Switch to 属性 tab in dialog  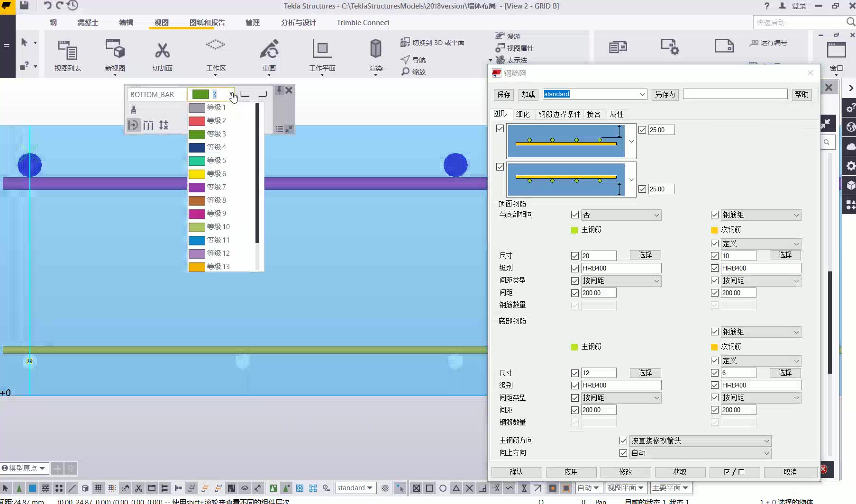[617, 114]
